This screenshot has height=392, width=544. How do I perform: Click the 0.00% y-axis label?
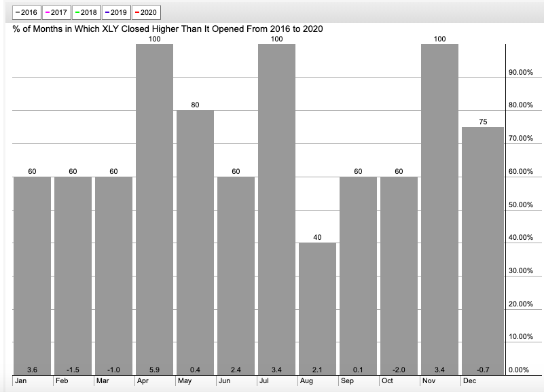pyautogui.click(x=519, y=370)
